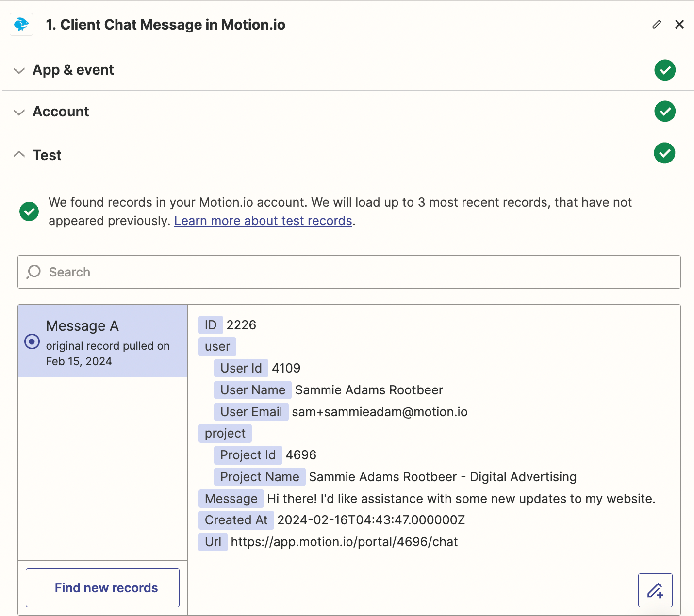Open Learn more about test records link
This screenshot has width=694, height=616.
263,221
